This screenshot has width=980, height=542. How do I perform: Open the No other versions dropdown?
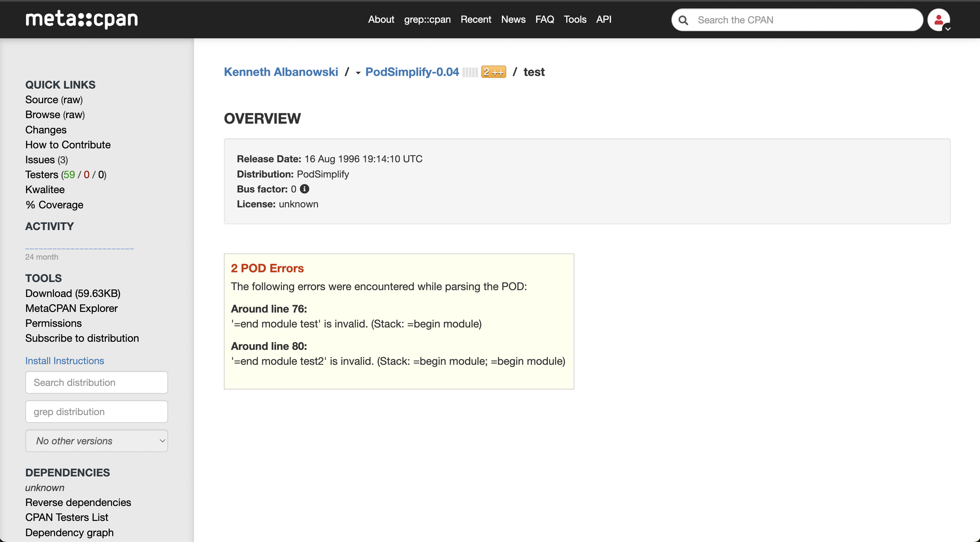pyautogui.click(x=97, y=441)
